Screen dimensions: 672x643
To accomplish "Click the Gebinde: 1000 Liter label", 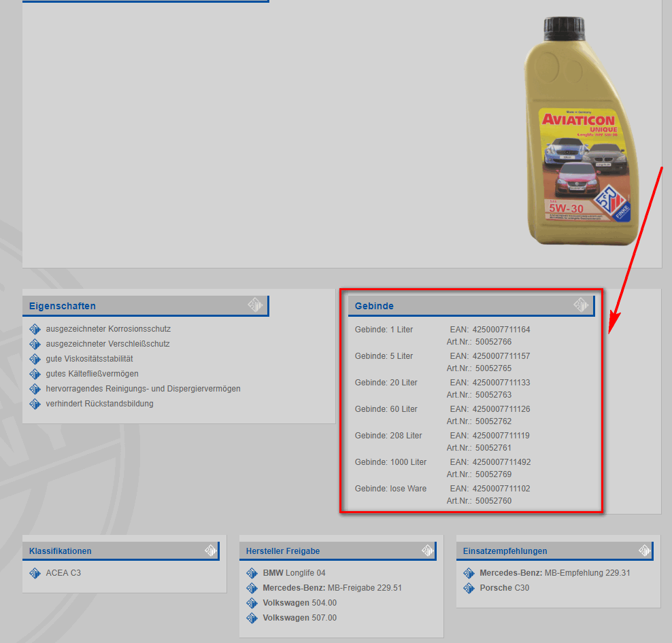I will [390, 462].
